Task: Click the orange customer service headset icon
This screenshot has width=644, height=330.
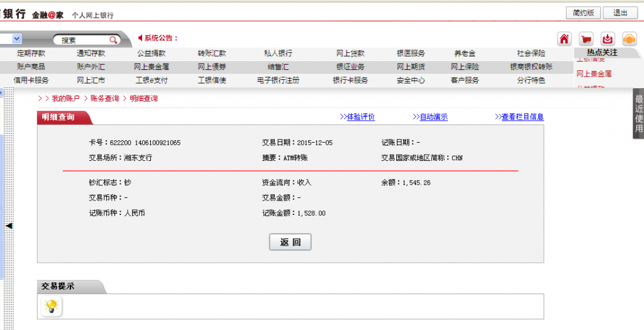Action: point(629,38)
